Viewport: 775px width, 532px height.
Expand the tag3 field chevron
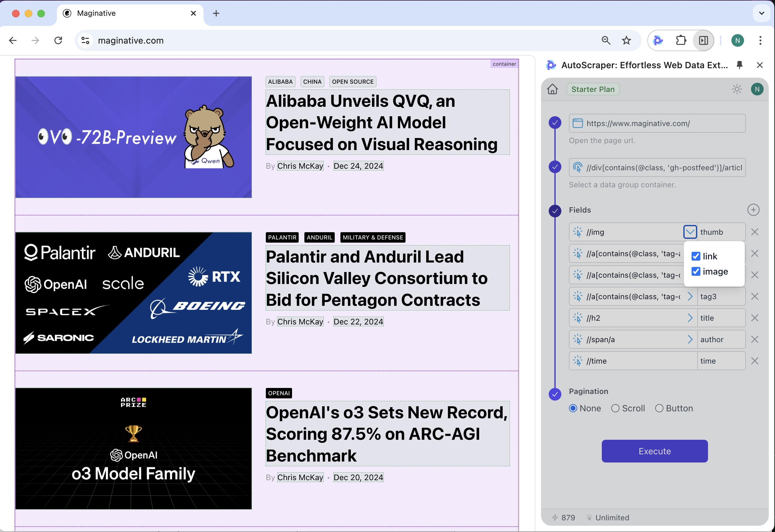(x=690, y=296)
